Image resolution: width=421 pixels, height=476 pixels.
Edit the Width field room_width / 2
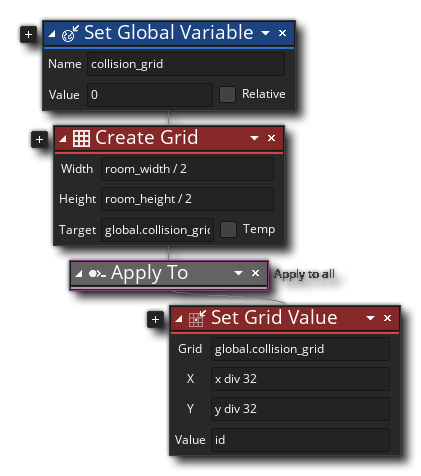[x=187, y=169]
